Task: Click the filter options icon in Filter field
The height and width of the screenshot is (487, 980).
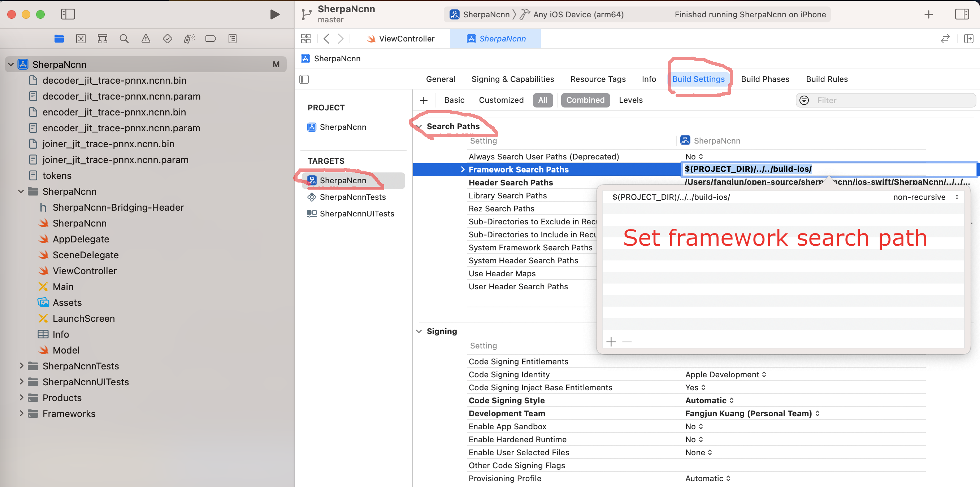Action: coord(804,100)
